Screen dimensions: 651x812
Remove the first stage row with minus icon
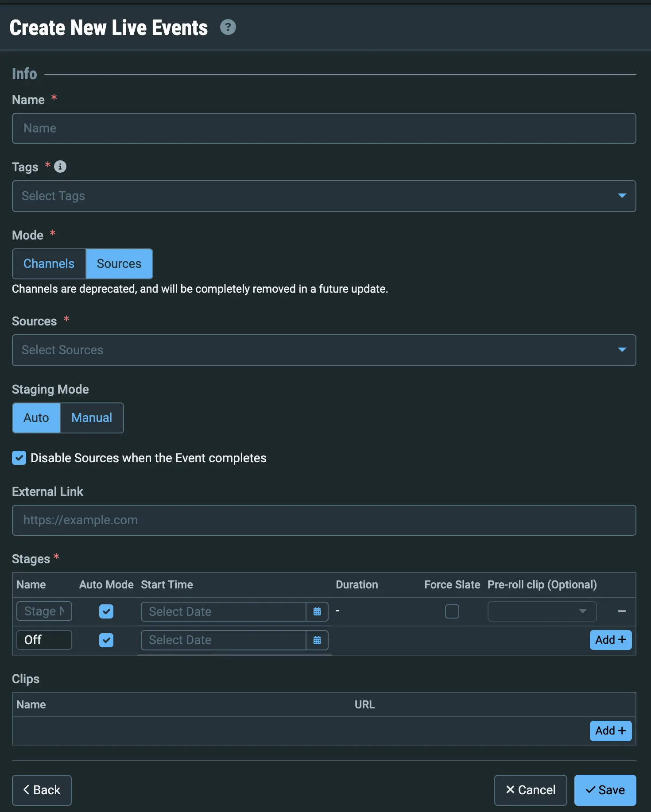pos(622,611)
